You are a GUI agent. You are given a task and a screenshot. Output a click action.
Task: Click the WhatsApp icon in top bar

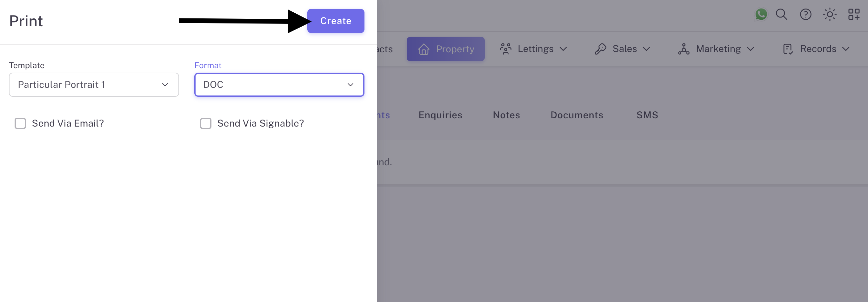[761, 15]
